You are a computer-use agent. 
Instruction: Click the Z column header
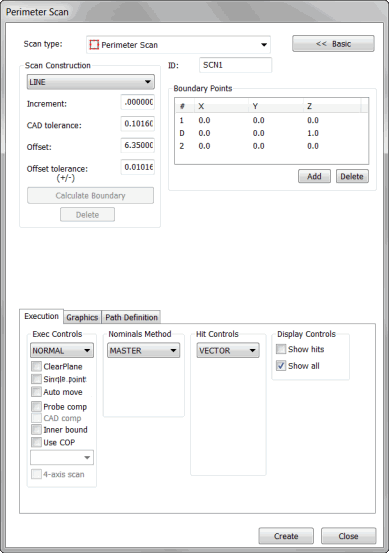[x=332, y=106]
